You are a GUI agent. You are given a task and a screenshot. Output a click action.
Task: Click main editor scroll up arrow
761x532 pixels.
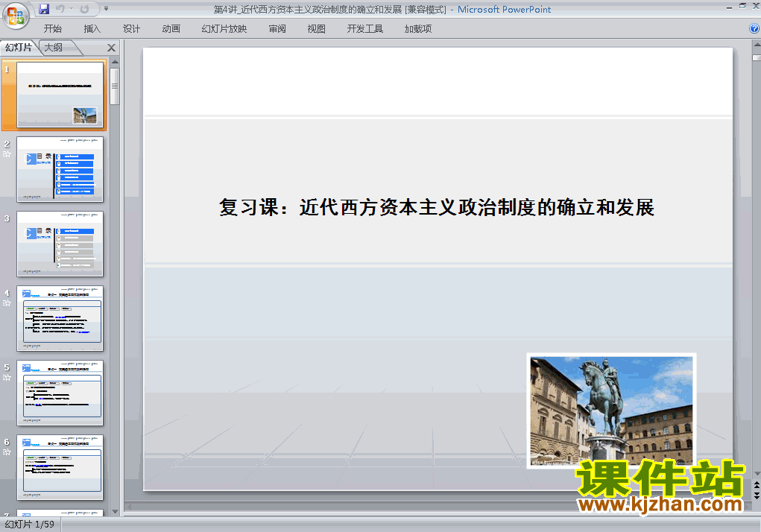(757, 45)
